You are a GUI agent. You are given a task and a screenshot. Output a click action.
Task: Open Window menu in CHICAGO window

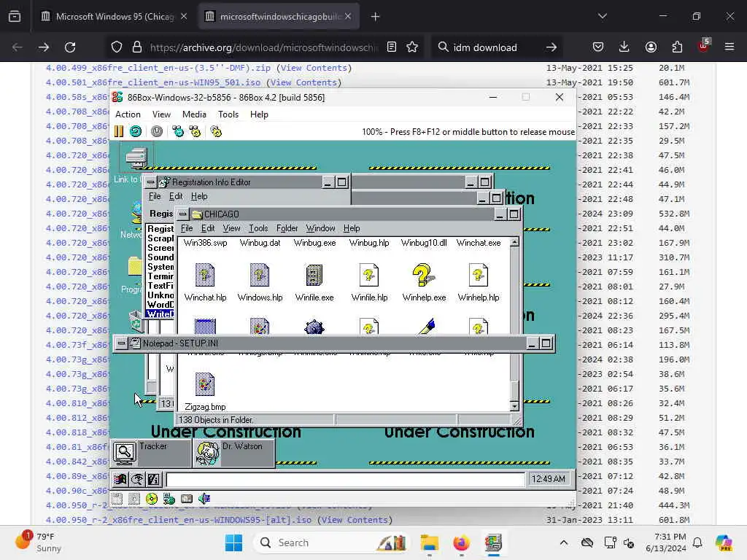pyautogui.click(x=320, y=228)
